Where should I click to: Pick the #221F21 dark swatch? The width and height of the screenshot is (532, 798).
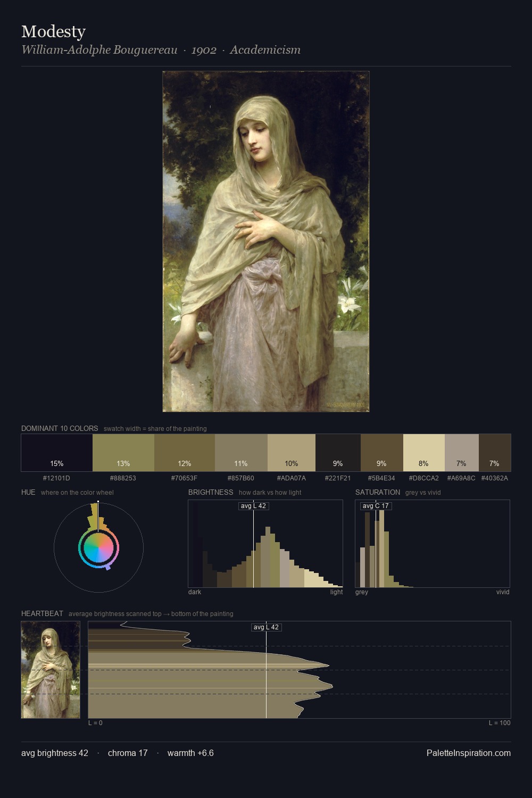[338, 453]
